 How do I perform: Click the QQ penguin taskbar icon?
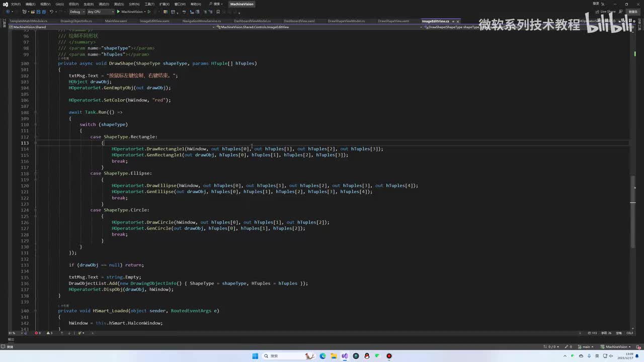(x=367, y=356)
